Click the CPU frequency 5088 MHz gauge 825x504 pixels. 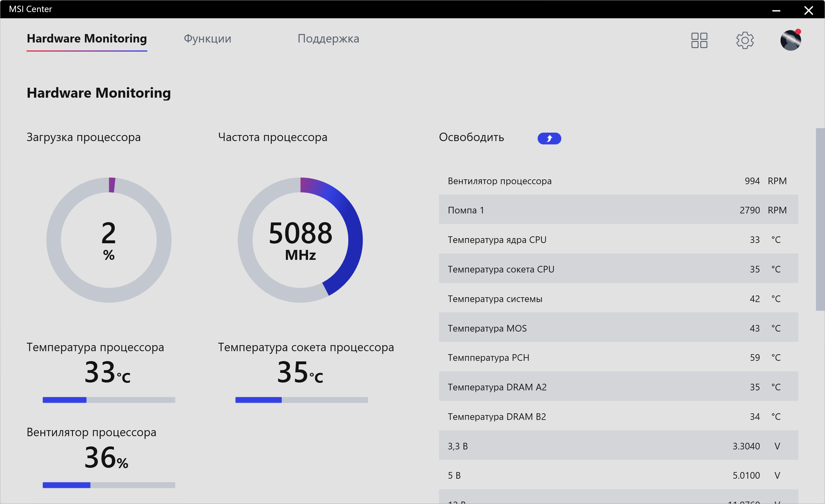pyautogui.click(x=300, y=240)
